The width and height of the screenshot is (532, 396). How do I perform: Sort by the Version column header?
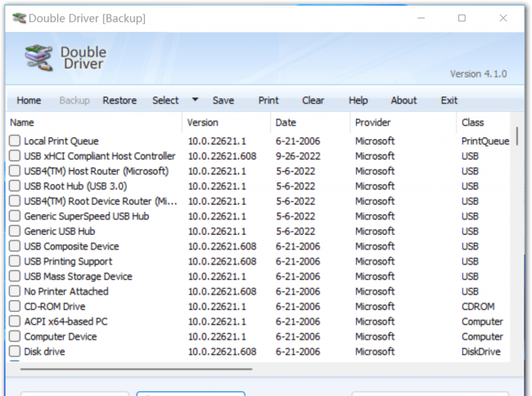[x=226, y=123]
